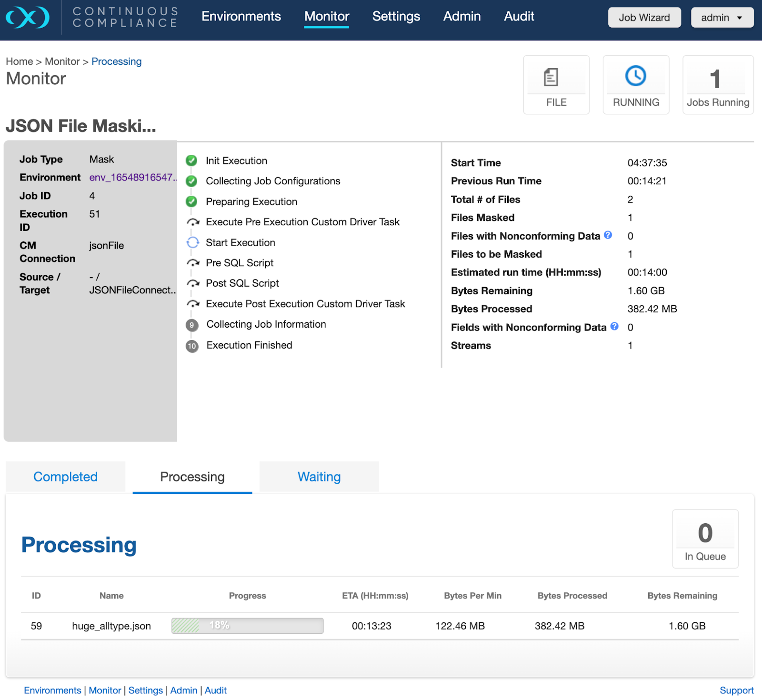Click help icon beside Files with Nonconforming Data
The height and width of the screenshot is (700, 762).
(608, 235)
